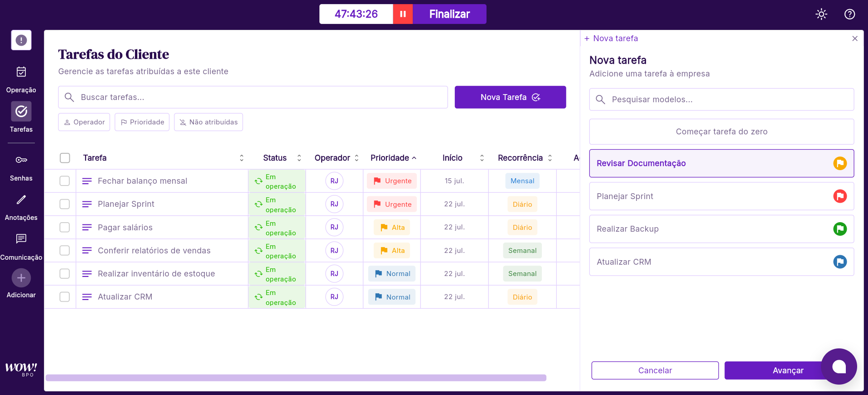868x395 pixels.
Task: Open the Comunicação chat icon
Action: click(x=21, y=239)
